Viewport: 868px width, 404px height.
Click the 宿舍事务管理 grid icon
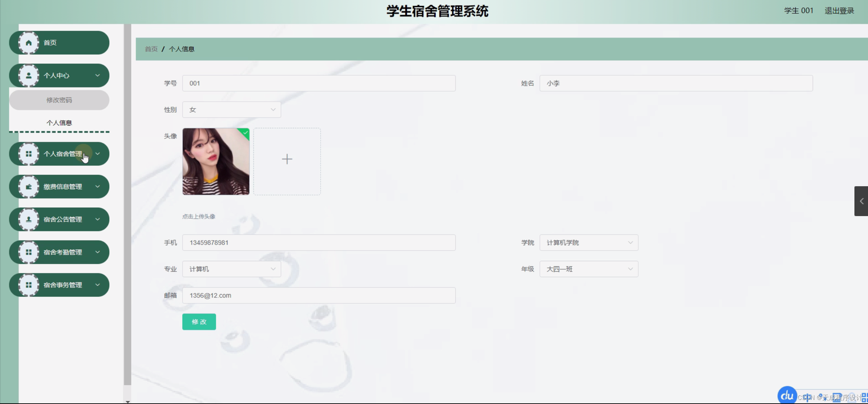point(29,285)
